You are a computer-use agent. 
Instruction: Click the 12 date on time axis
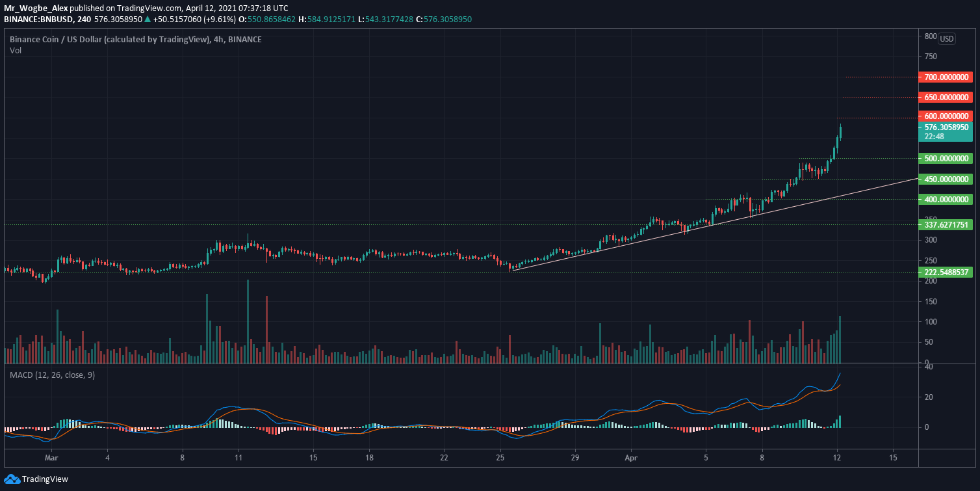coord(837,458)
